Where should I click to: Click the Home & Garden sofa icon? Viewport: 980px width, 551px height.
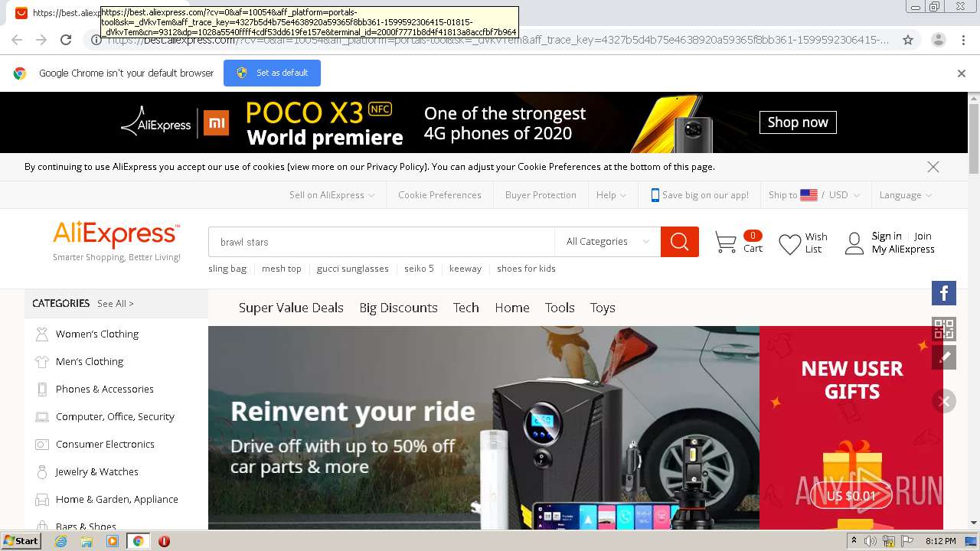[42, 499]
